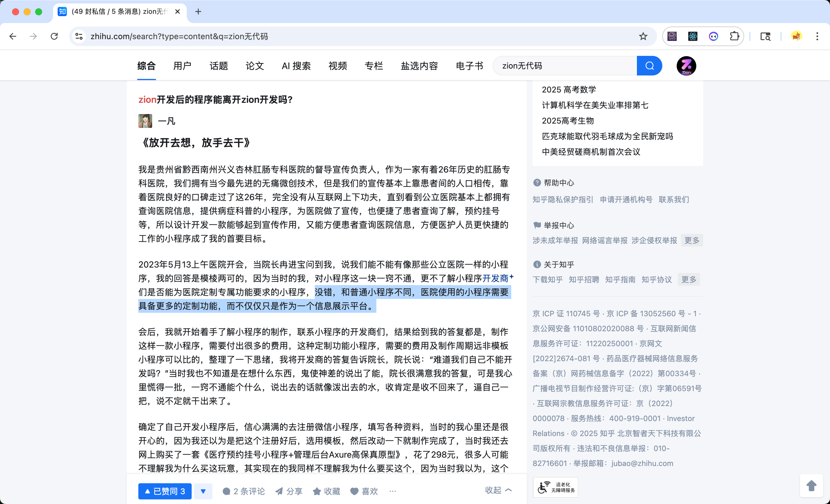Select the 综合 search tab

tap(146, 66)
